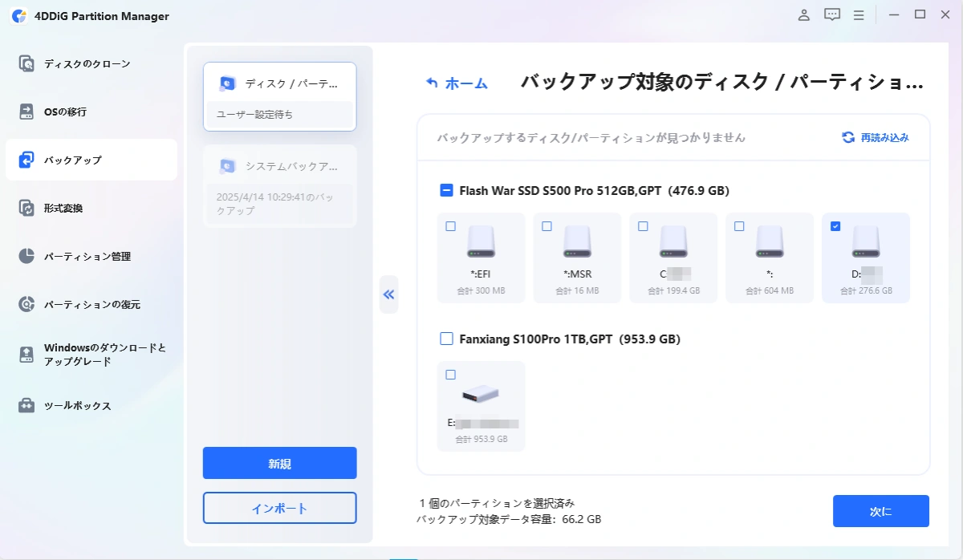Open ツールボックス in the sidebar
Image resolution: width=963 pixels, height=560 pixels.
click(x=91, y=405)
